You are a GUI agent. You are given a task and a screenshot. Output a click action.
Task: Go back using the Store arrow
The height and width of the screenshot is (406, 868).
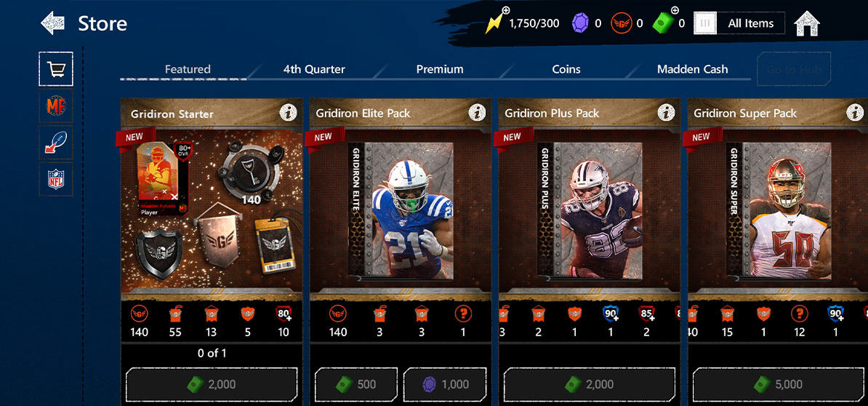tap(53, 23)
